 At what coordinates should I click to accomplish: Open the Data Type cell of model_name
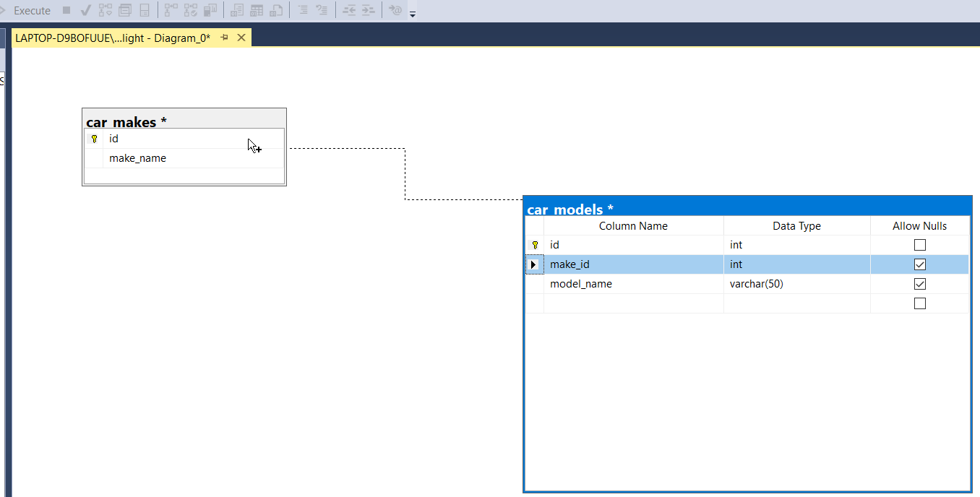click(796, 285)
